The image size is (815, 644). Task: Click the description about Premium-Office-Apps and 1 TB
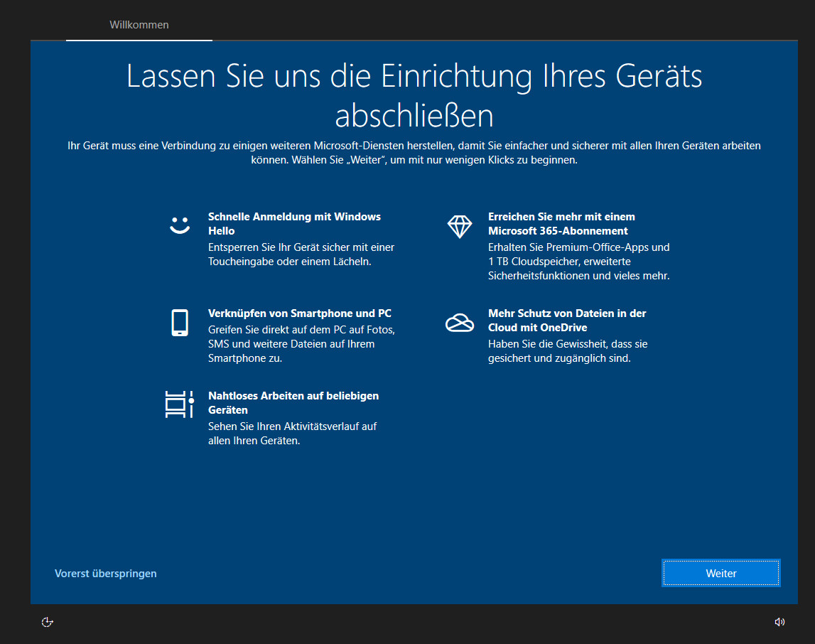pyautogui.click(x=578, y=262)
